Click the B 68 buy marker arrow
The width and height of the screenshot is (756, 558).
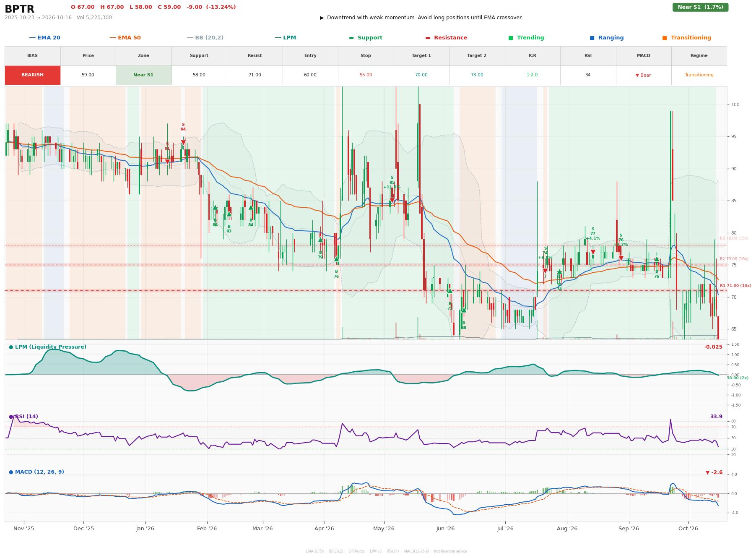point(464,310)
